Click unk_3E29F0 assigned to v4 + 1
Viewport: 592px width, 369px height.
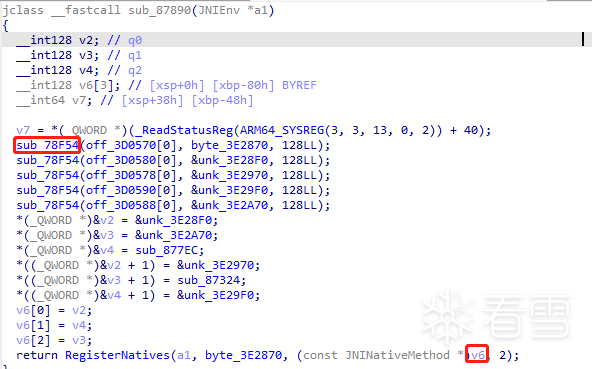pyautogui.click(x=220, y=295)
